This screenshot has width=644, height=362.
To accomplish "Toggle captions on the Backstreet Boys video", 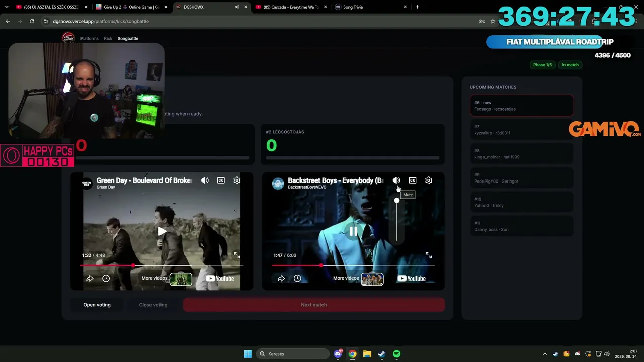I will pos(413,180).
